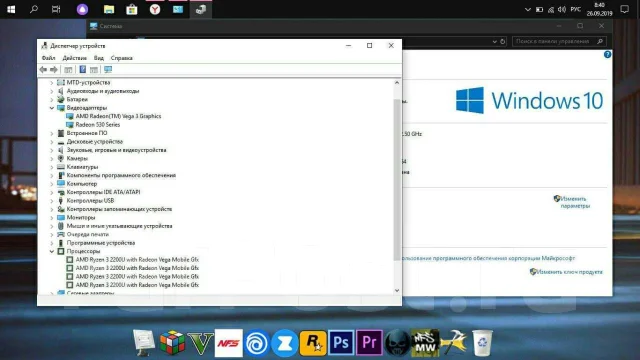Open Ubisoft Connect from the dock
Screen dimensions: 640x360
[257, 343]
